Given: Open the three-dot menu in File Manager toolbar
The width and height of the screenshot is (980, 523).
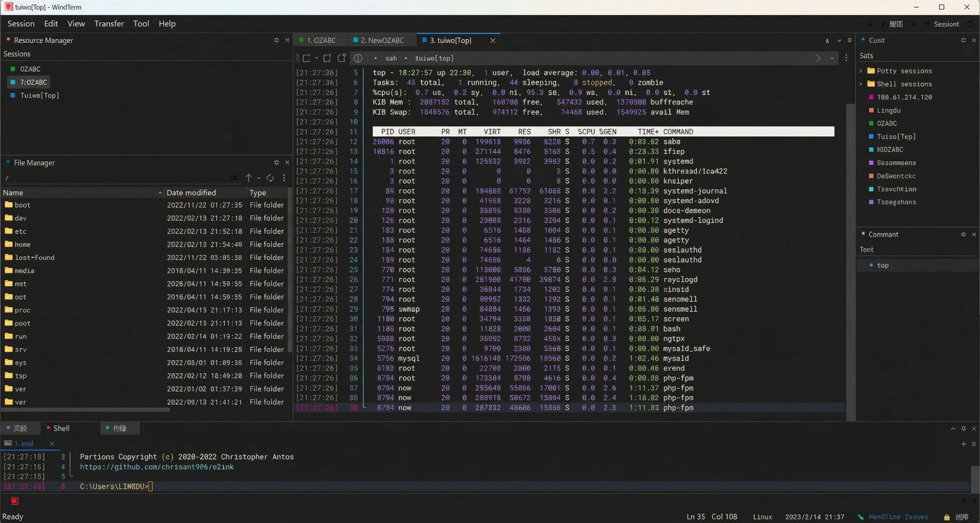Looking at the screenshot, I should pyautogui.click(x=284, y=177).
